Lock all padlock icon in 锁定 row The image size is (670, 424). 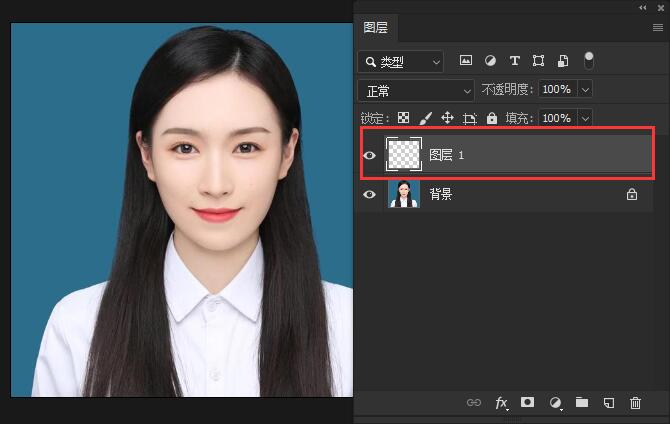pyautogui.click(x=492, y=118)
